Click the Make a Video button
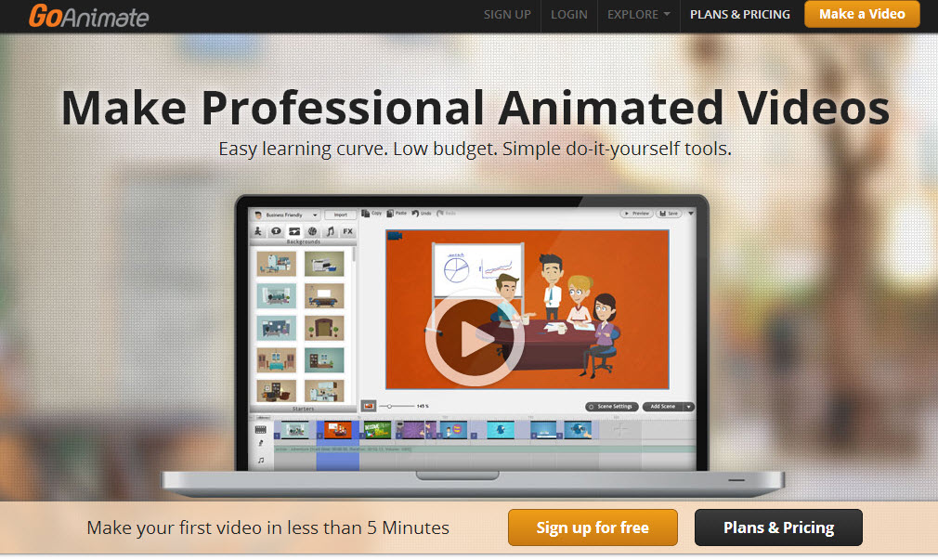 pos(862,14)
